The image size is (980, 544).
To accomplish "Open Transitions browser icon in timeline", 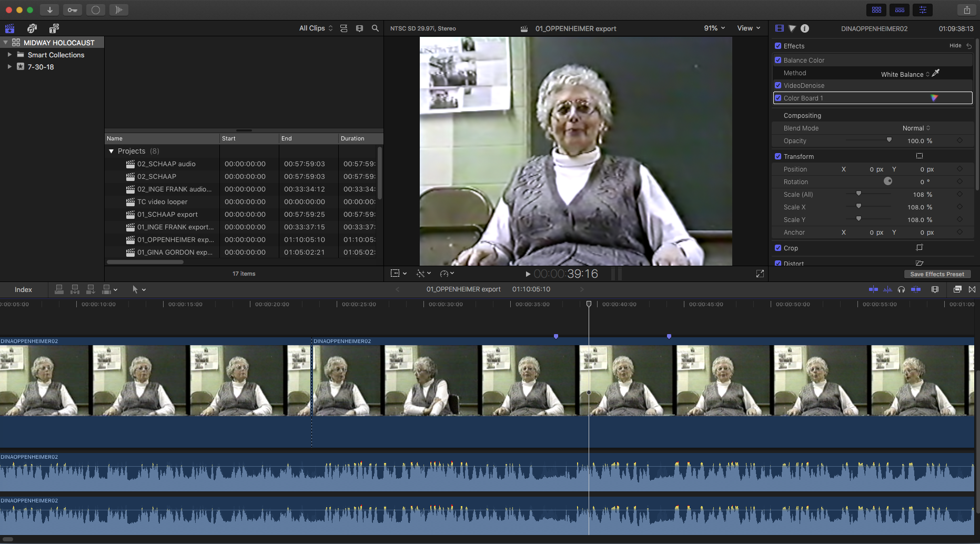I will click(x=972, y=289).
